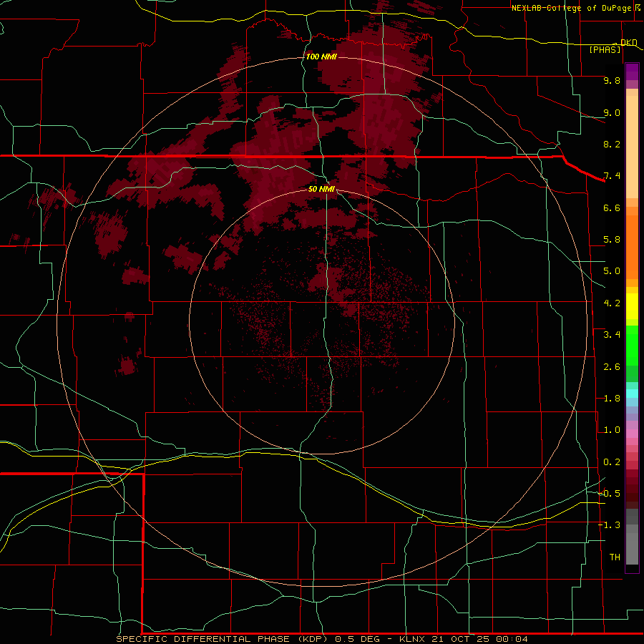644x644 pixels.
Task: Pick the pink segment of the color bar
Action: [632, 434]
